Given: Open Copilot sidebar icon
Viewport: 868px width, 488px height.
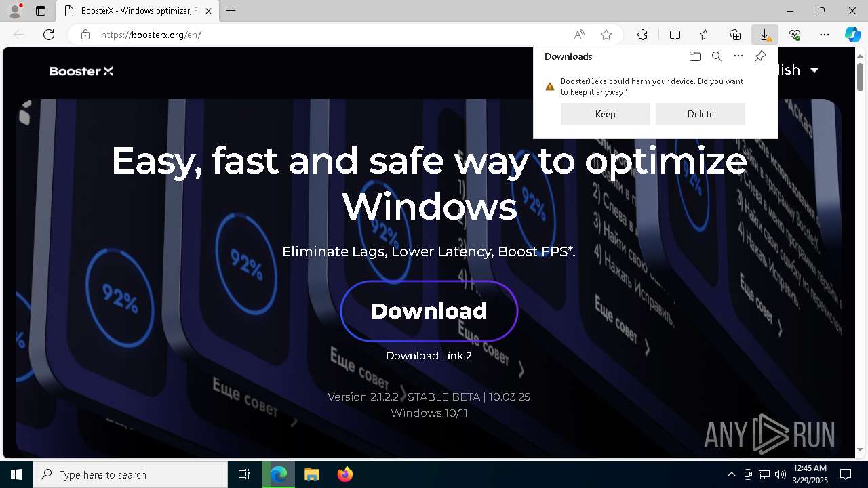Looking at the screenshot, I should point(853,35).
